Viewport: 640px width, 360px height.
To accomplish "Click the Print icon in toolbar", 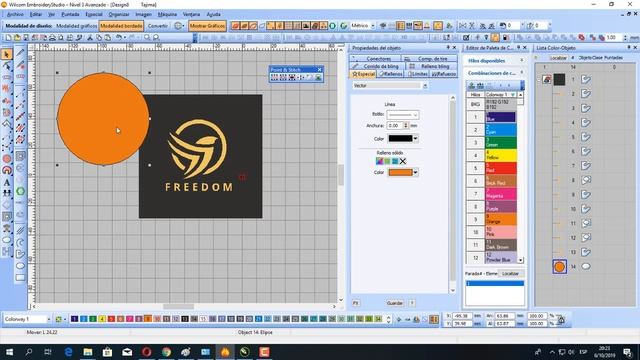I will click(52, 38).
